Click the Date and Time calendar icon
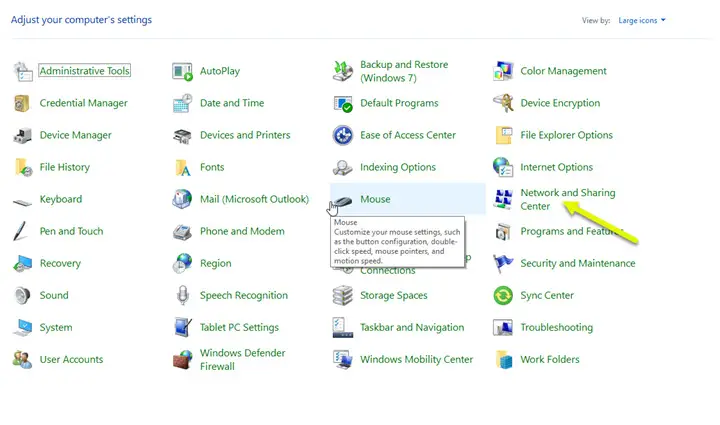720x425 pixels. (182, 103)
